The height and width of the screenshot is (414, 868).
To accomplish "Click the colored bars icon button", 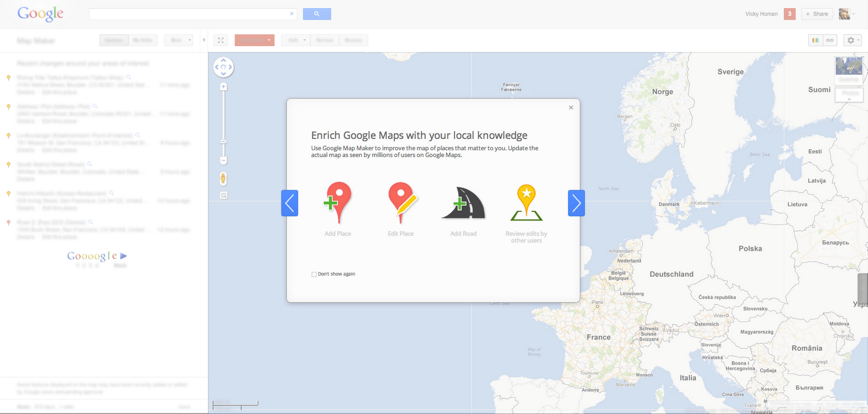I will [815, 40].
